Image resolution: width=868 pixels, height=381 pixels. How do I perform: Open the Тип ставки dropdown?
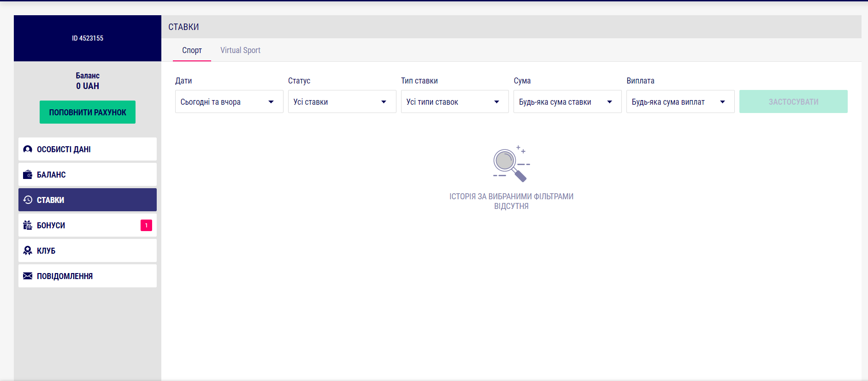(x=455, y=102)
